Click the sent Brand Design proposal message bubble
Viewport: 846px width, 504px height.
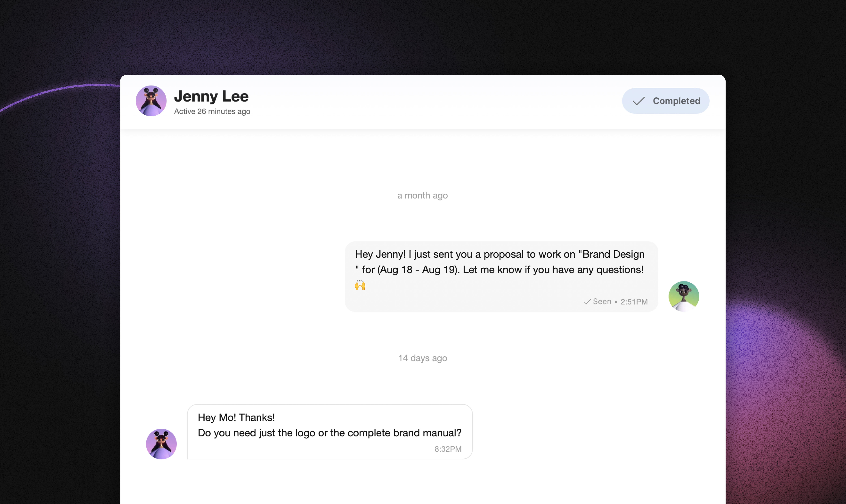501,276
